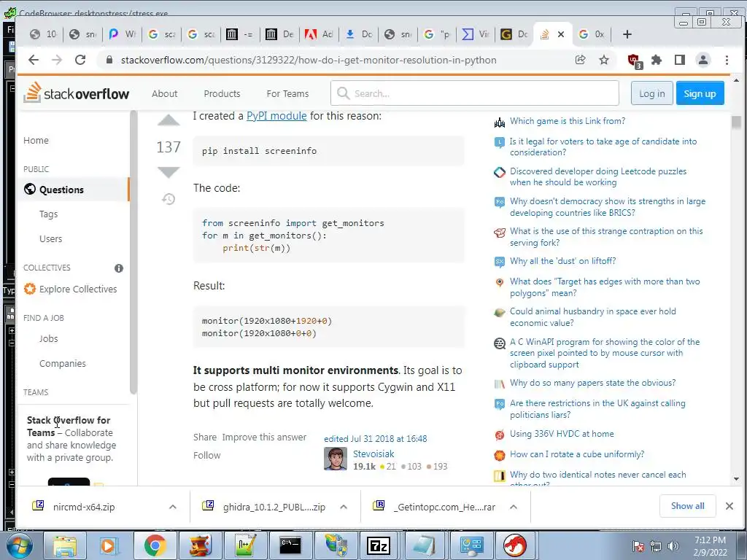Go forward in browser history
Viewport: 747px width, 560px height.
[x=57, y=60]
